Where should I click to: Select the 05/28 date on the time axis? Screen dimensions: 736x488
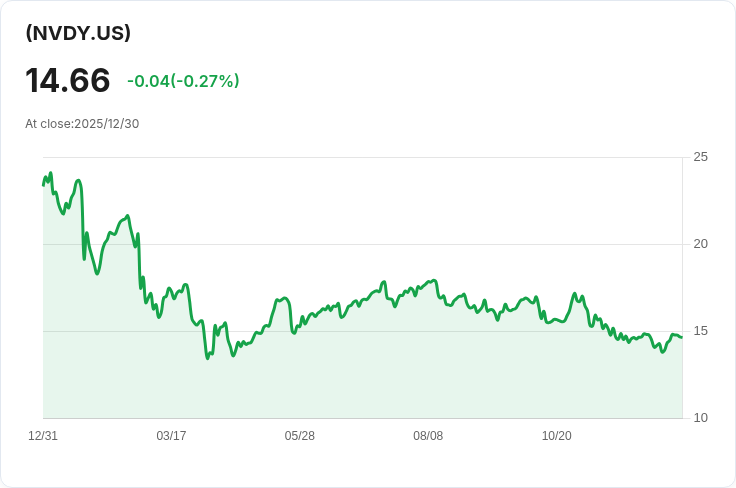coord(300,436)
